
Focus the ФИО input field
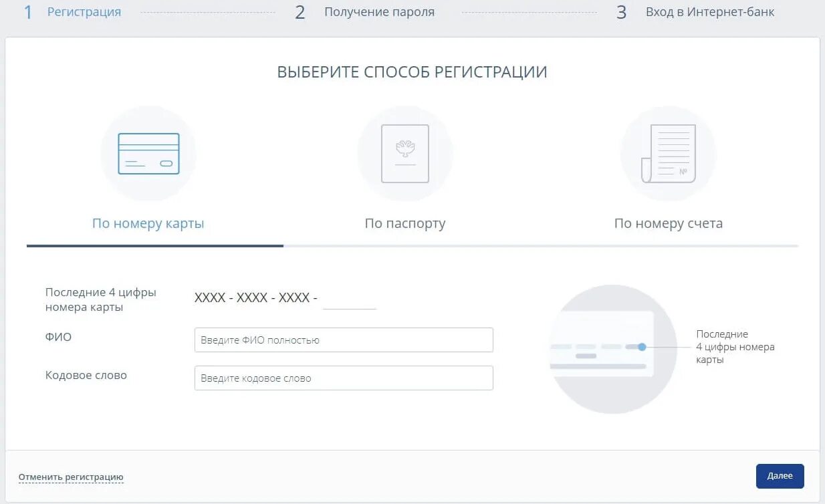343,340
